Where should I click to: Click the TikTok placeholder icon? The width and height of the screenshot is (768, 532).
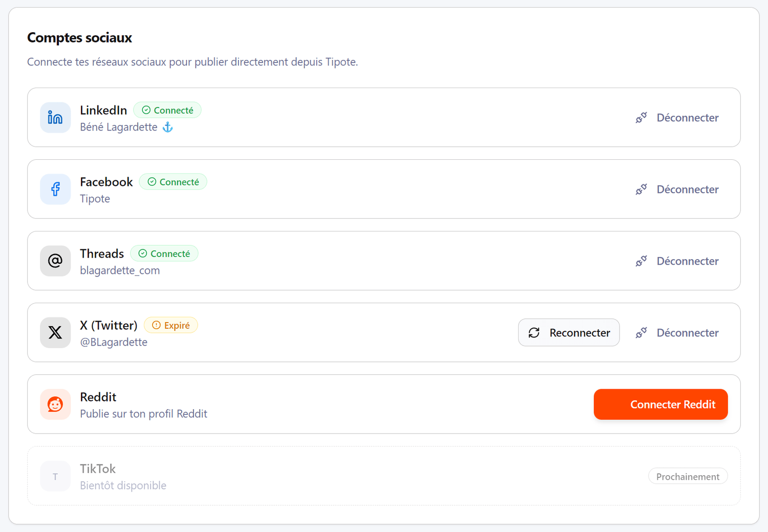pyautogui.click(x=55, y=476)
